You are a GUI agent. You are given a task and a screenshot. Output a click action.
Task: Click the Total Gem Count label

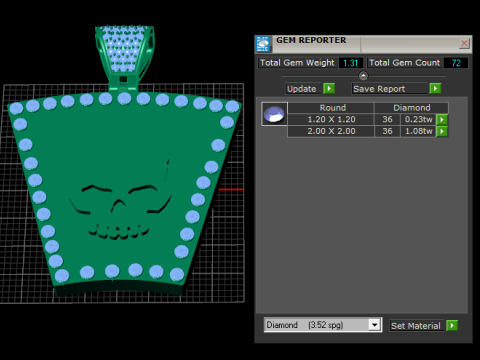click(405, 63)
